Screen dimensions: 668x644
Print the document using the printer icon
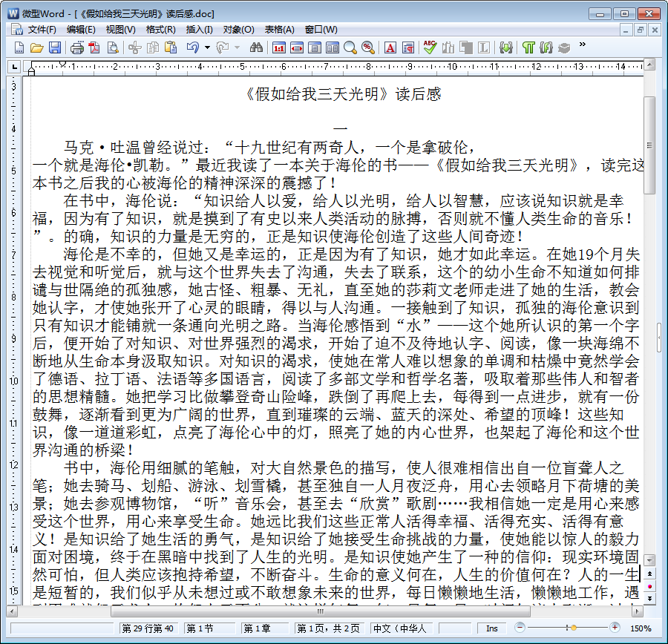pyautogui.click(x=77, y=47)
